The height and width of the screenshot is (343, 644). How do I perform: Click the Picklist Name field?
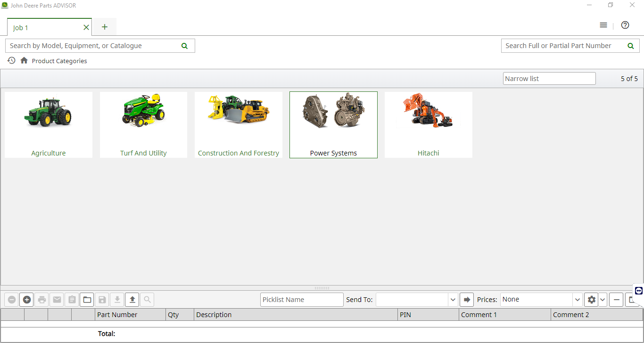click(302, 300)
